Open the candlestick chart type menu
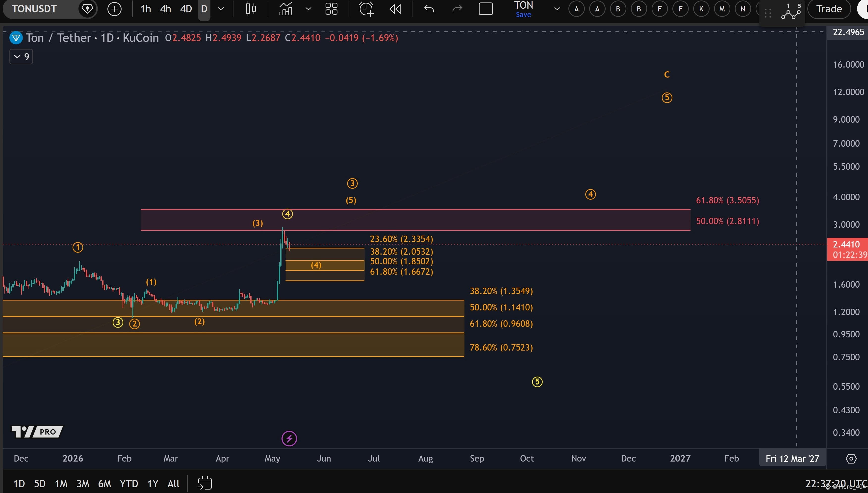Screen dimensions: 868x493 pos(251,9)
